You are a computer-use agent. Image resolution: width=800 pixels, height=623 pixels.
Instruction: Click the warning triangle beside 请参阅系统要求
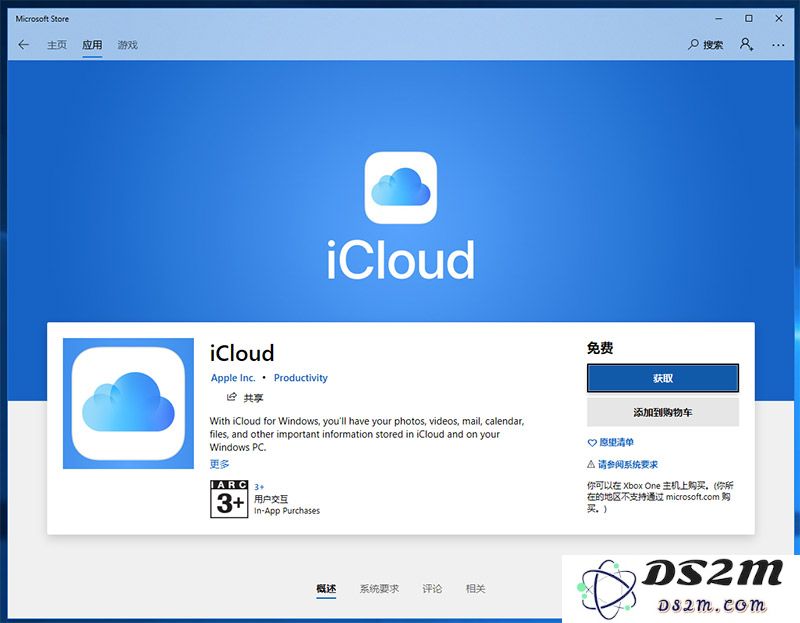pos(591,464)
